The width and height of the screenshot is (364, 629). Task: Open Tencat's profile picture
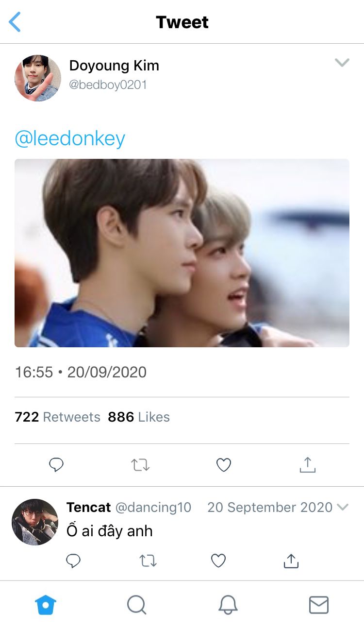point(35,522)
